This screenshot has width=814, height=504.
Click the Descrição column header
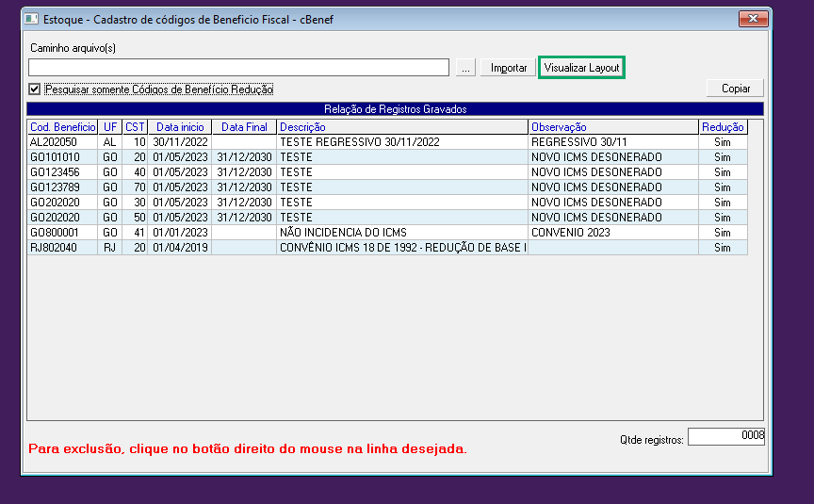(402, 127)
